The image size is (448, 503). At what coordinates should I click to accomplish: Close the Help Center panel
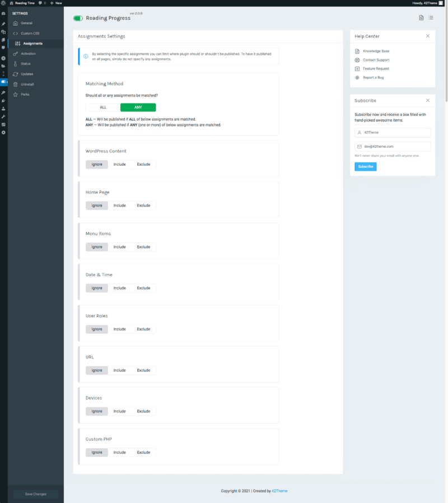(x=428, y=36)
